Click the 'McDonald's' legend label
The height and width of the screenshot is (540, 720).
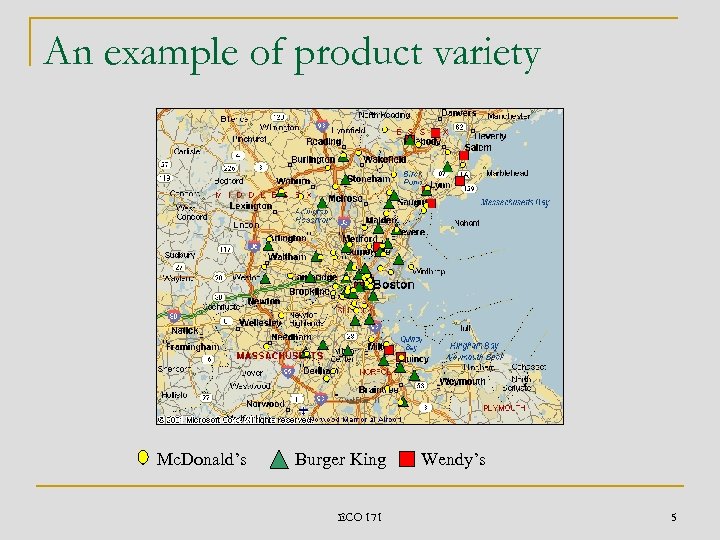(202, 459)
